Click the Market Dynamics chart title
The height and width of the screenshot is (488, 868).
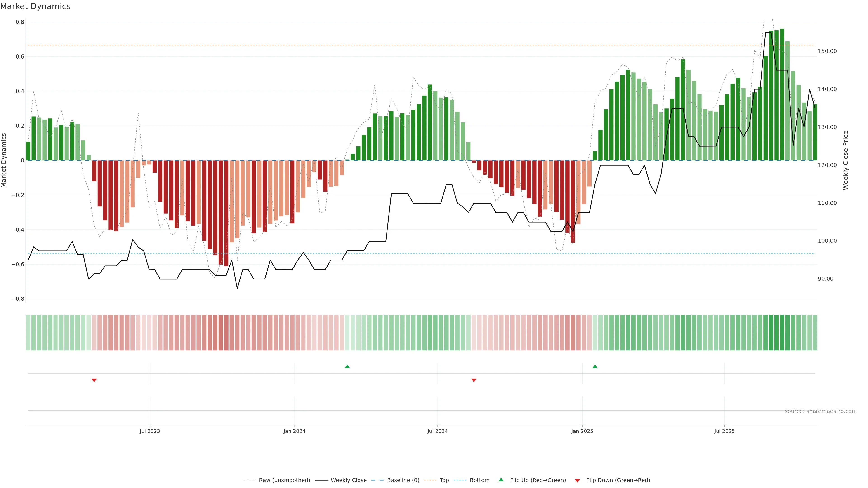35,6
